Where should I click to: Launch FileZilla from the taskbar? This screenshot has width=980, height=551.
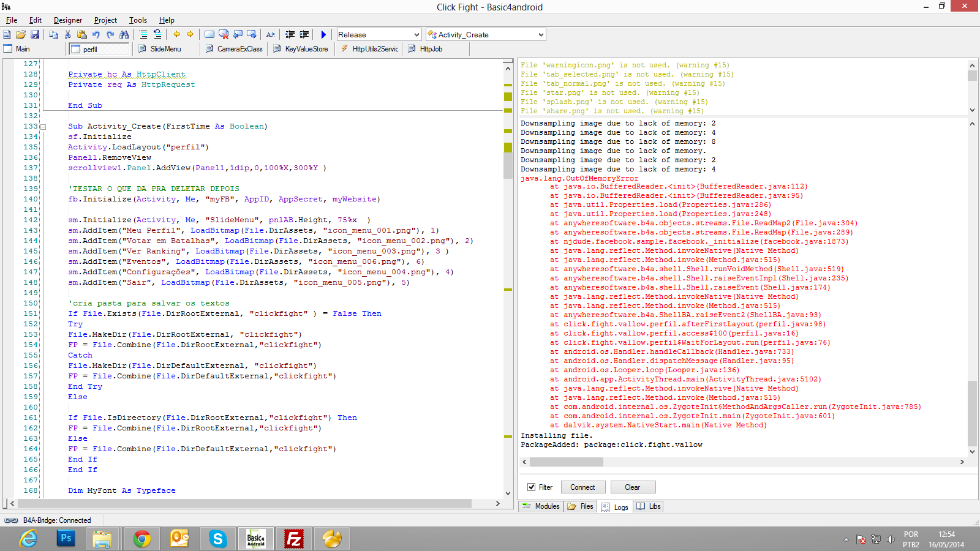[x=294, y=539]
